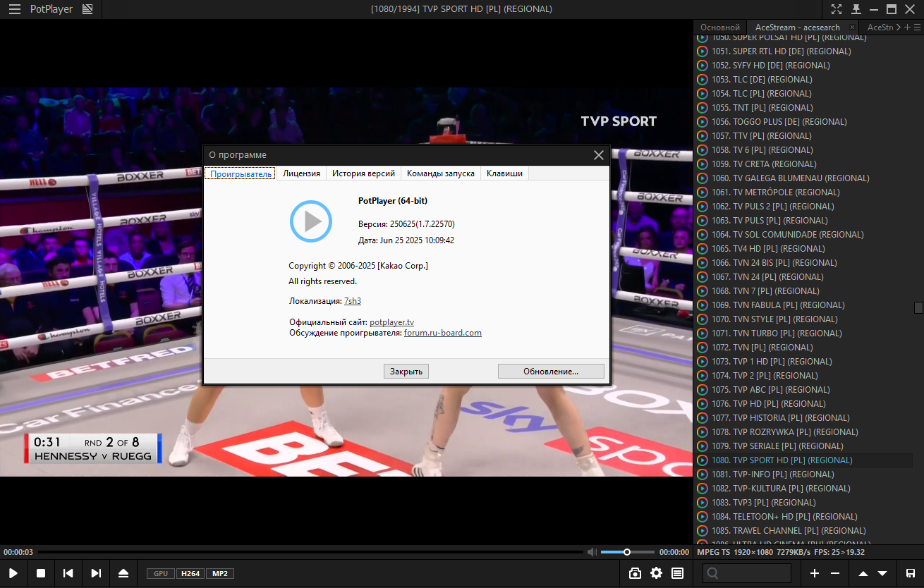Remove item with the playlist minus button
924x588 pixels.
point(835,573)
